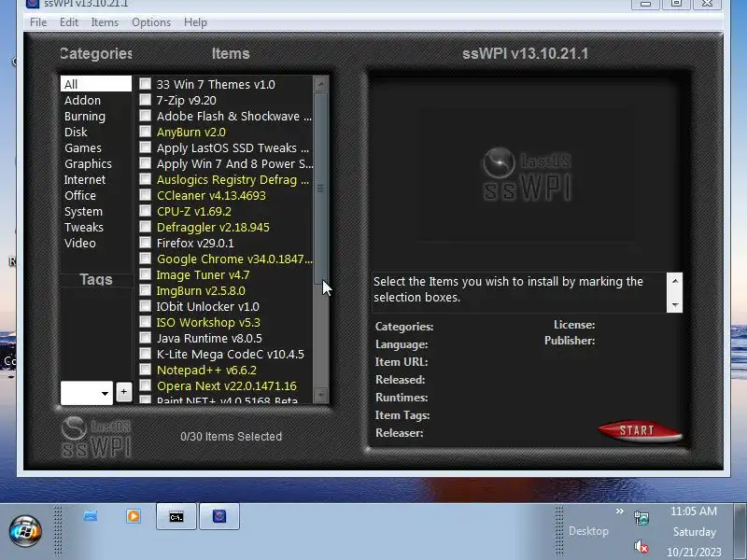Open the Tags dropdown combo box
This screenshot has width=747, height=560.
[87, 393]
